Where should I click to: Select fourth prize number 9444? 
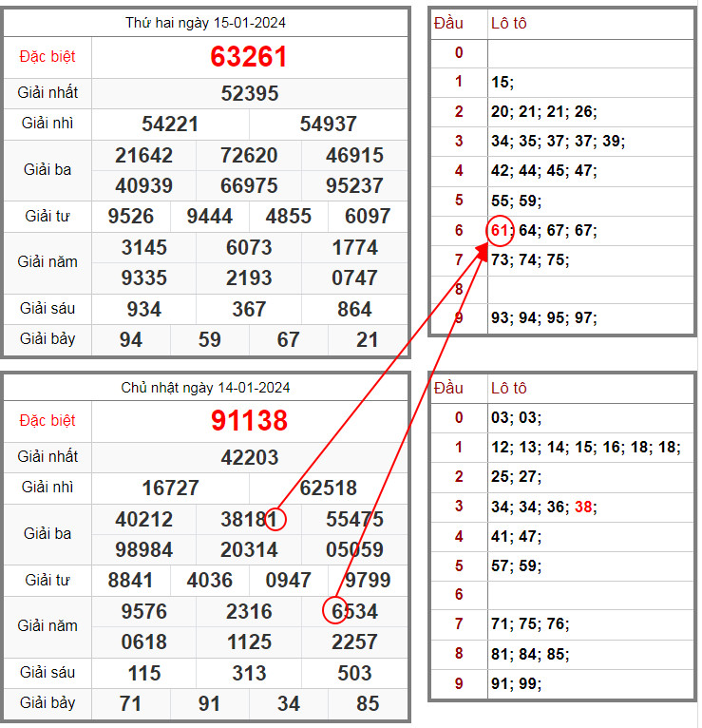click(x=210, y=216)
